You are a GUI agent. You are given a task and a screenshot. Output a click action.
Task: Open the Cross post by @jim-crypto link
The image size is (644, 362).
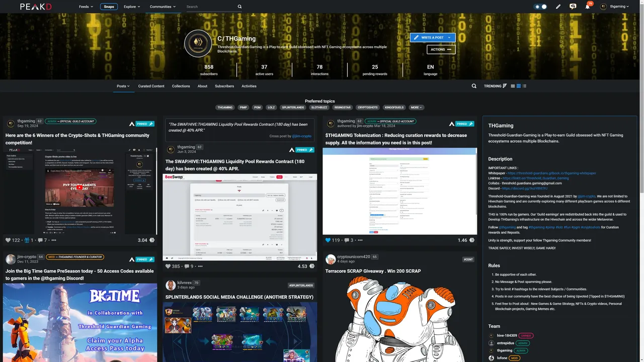(290, 136)
